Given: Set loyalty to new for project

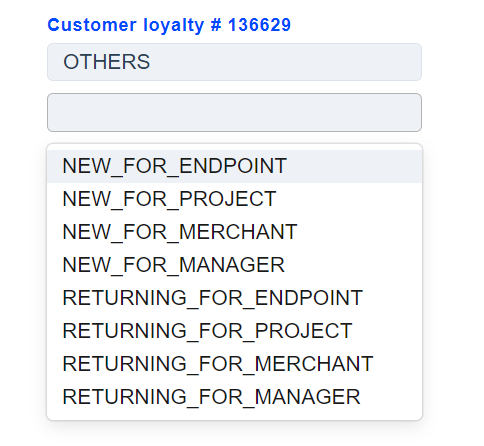Looking at the screenshot, I should point(234,199).
